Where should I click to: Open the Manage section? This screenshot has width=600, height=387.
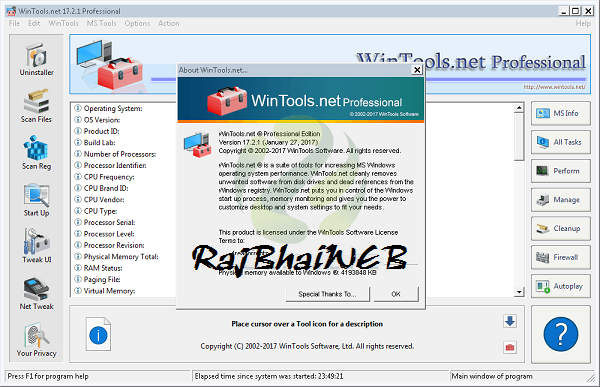click(561, 199)
